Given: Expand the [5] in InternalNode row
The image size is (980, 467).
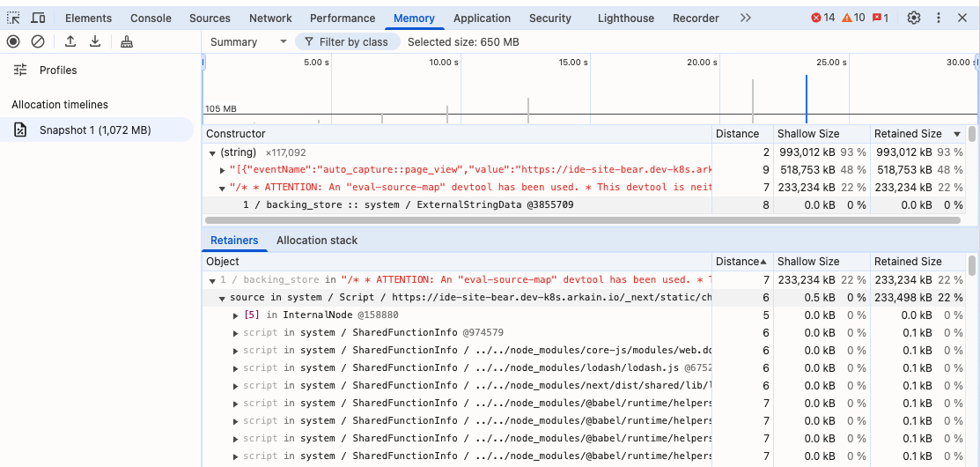Looking at the screenshot, I should click(x=236, y=315).
